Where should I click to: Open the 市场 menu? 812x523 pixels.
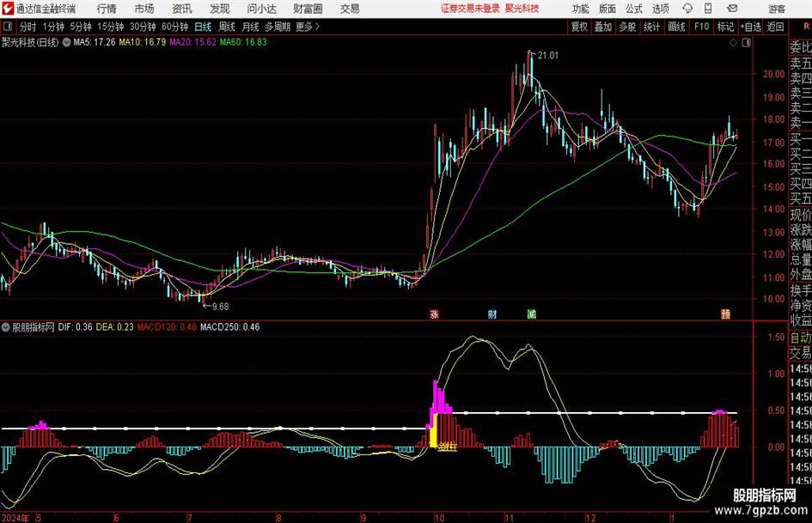tap(144, 9)
